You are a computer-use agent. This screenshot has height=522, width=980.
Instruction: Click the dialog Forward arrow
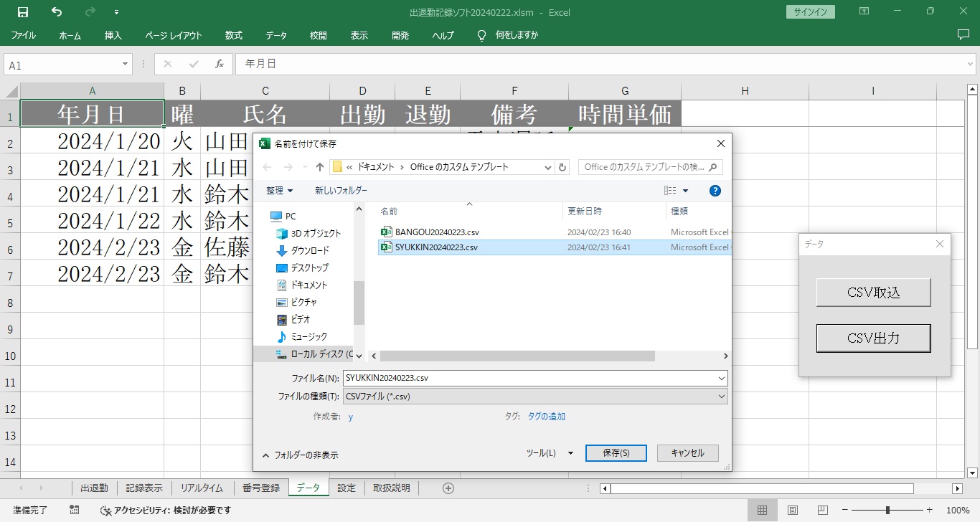(287, 167)
